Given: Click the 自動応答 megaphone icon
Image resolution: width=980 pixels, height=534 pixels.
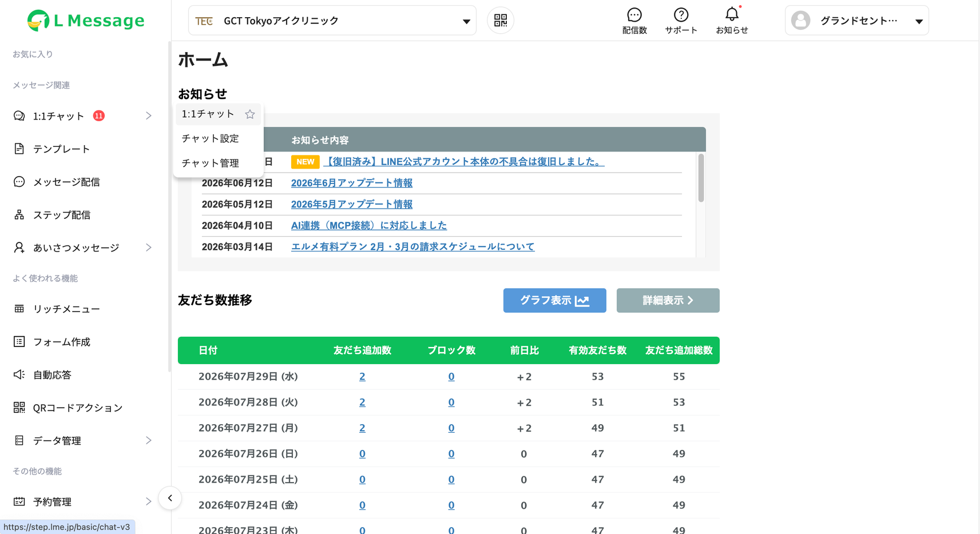Looking at the screenshot, I should tap(19, 374).
